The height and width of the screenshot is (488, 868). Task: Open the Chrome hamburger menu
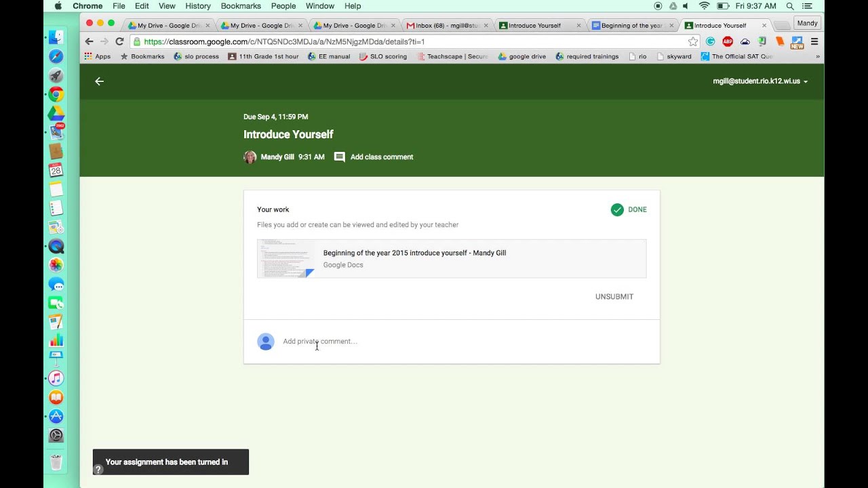[814, 41]
